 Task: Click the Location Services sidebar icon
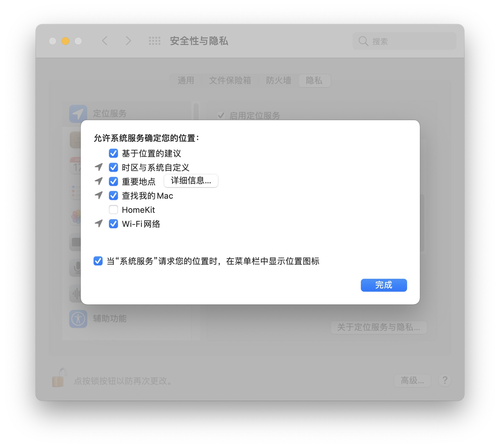78,114
